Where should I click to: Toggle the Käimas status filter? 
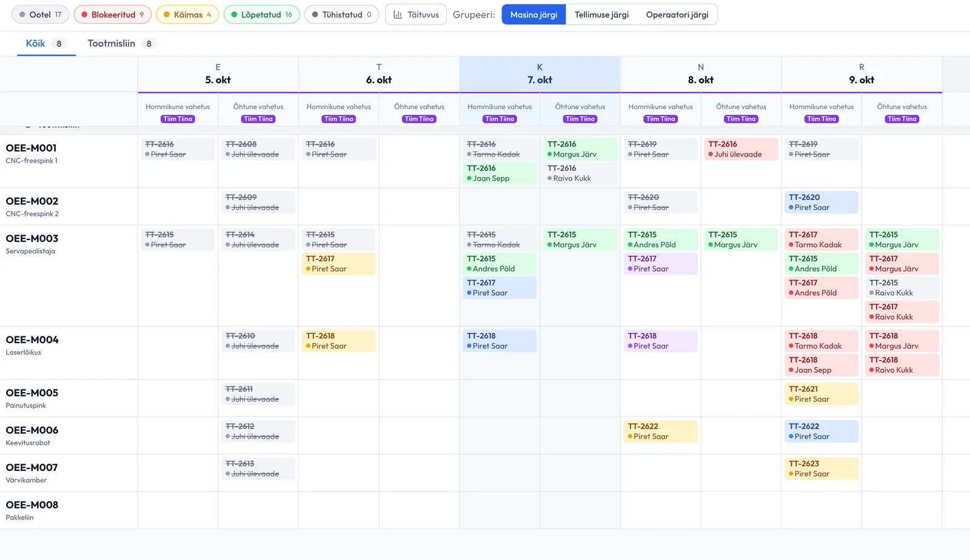[x=187, y=15]
